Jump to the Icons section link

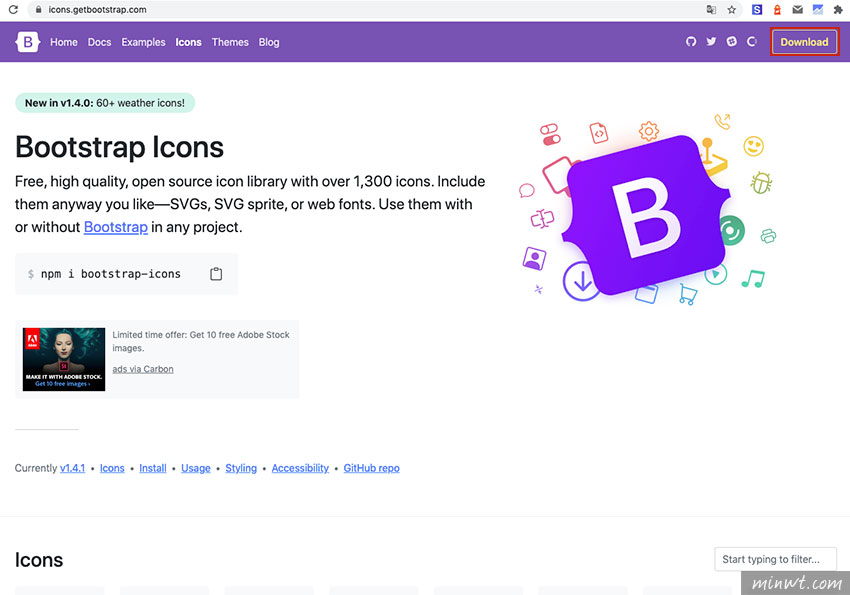tap(112, 468)
